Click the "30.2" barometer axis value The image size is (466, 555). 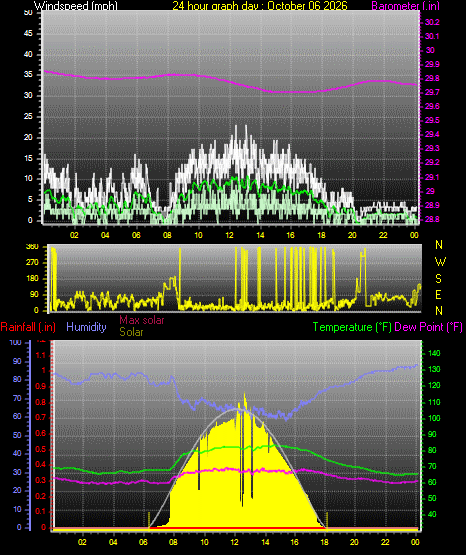pyautogui.click(x=432, y=22)
